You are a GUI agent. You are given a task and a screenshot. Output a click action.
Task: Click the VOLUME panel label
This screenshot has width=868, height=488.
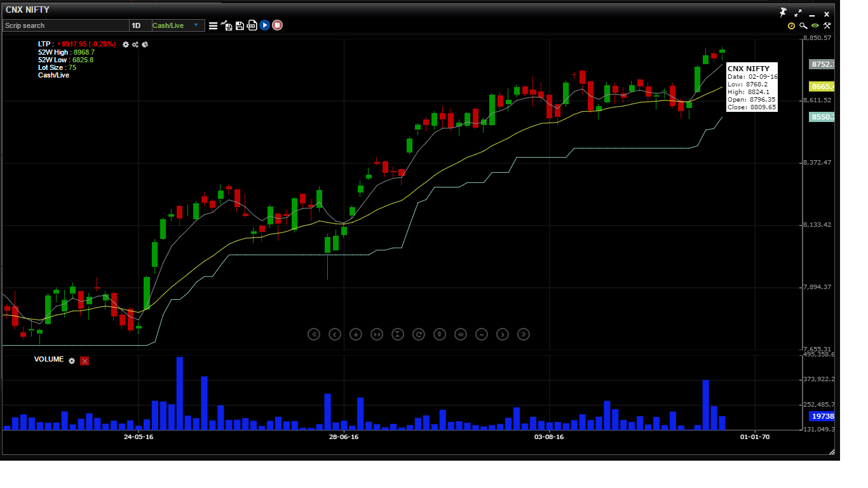click(49, 359)
